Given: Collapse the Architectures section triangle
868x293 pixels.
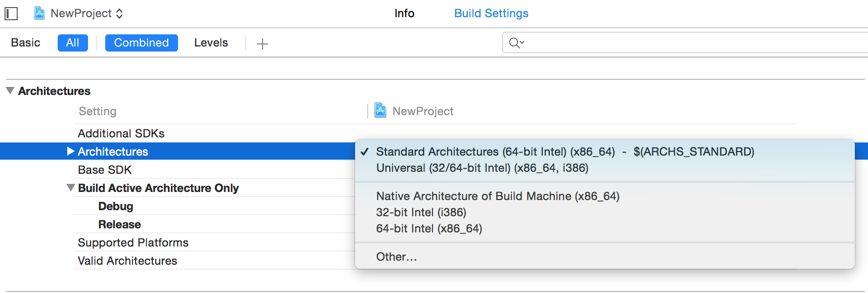Looking at the screenshot, I should 10,91.
